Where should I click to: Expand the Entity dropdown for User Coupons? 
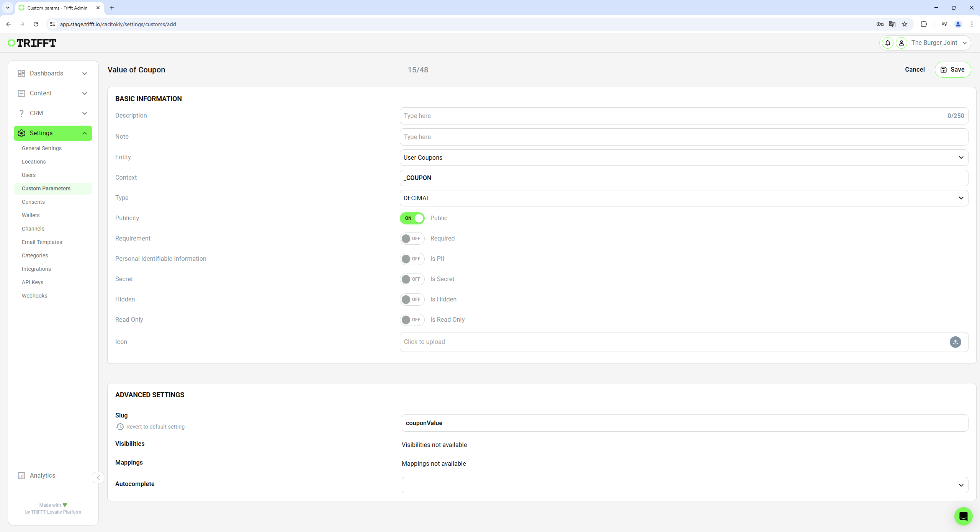coord(960,157)
